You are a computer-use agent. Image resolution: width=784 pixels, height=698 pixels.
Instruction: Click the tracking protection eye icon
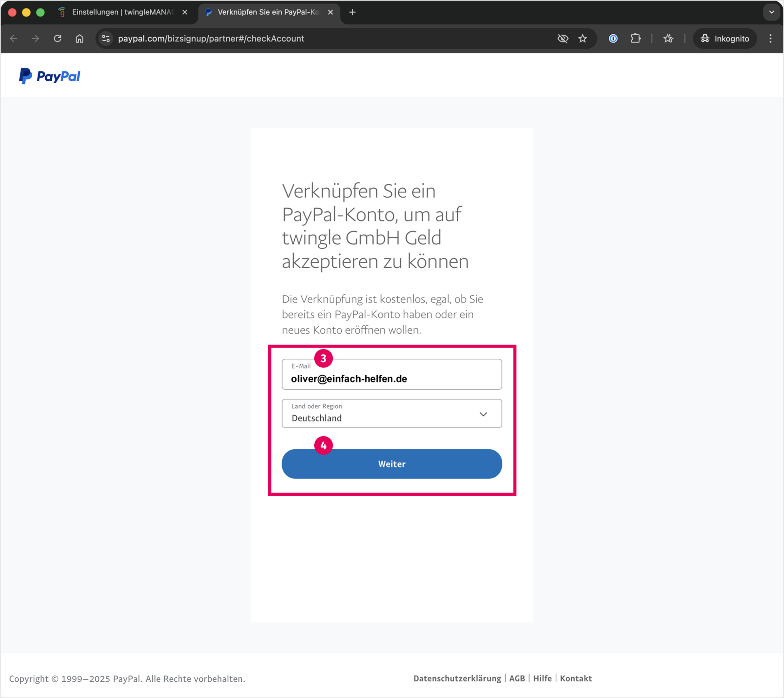pyautogui.click(x=562, y=38)
